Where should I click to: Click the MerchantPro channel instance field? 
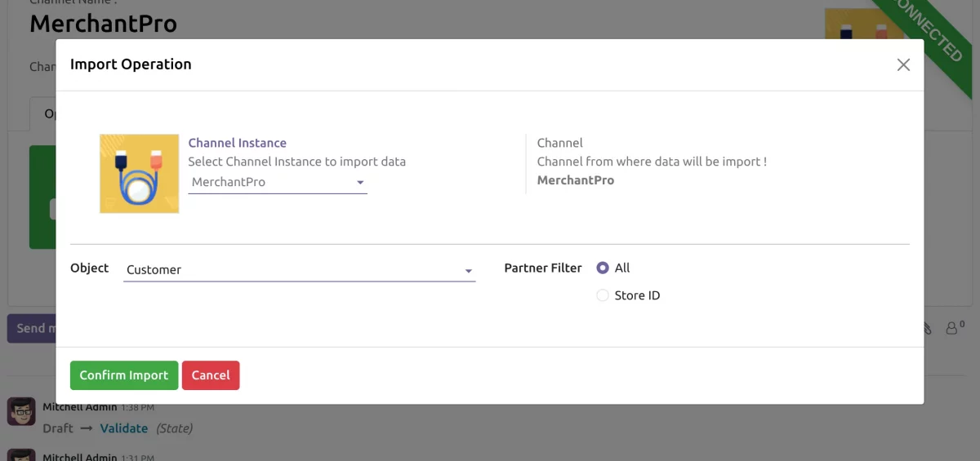click(269, 182)
